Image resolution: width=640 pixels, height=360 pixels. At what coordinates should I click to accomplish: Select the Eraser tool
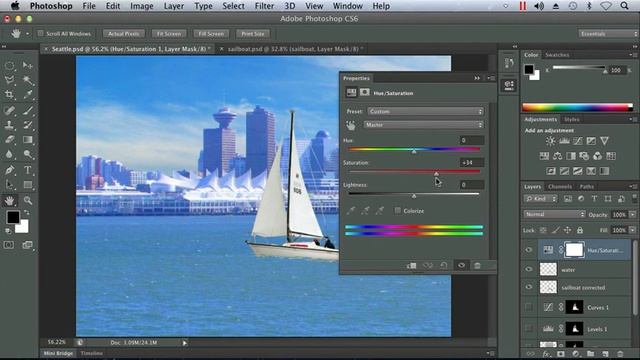pos(9,140)
